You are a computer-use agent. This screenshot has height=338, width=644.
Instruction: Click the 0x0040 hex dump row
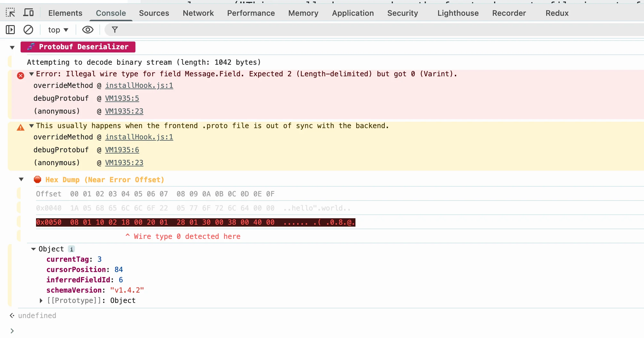[x=193, y=208]
